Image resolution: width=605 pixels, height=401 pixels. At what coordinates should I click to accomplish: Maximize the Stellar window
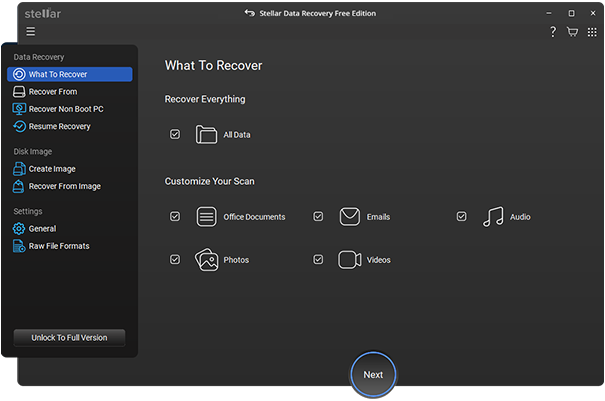[x=571, y=13]
